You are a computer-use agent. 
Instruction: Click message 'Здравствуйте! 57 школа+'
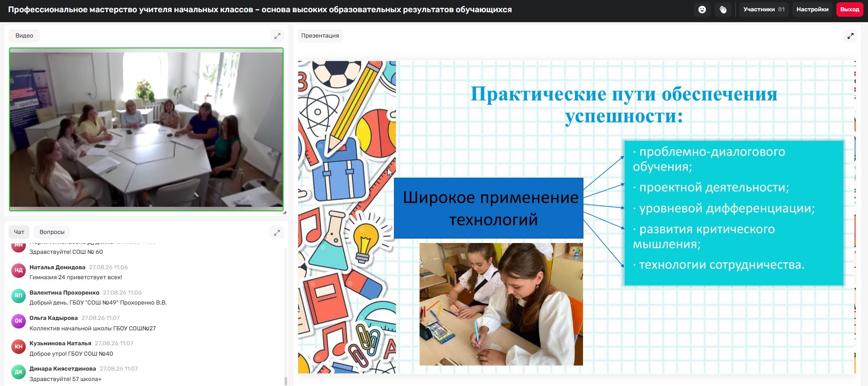click(66, 379)
